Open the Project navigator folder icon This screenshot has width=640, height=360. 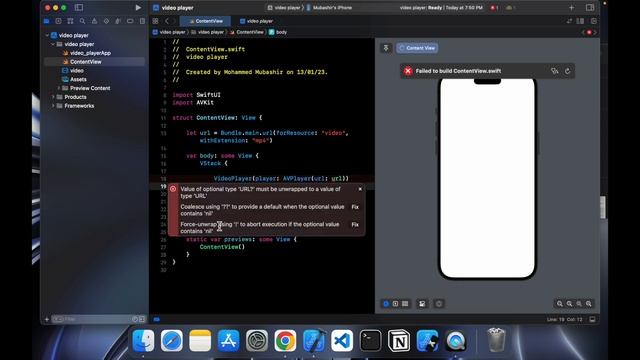[47, 21]
